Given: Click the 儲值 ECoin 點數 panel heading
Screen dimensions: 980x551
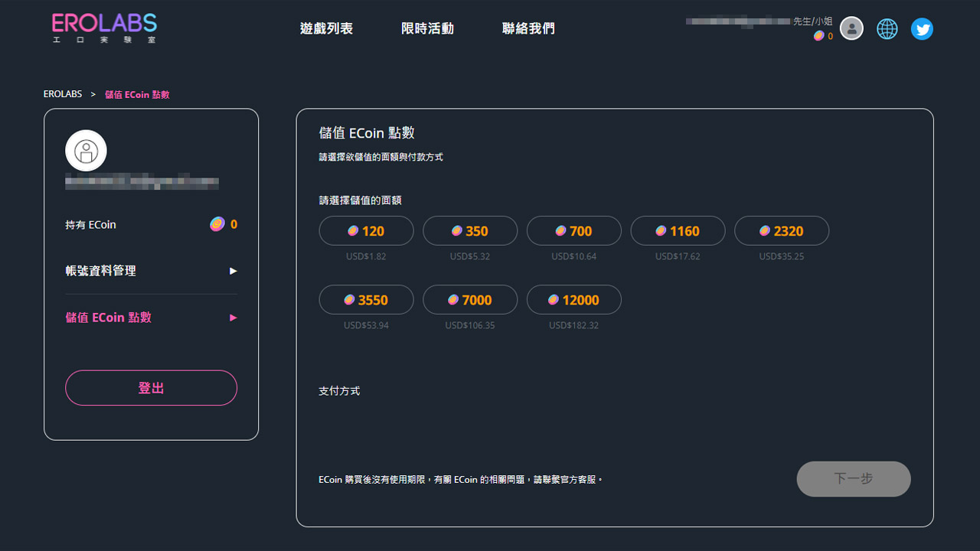Looking at the screenshot, I should (367, 132).
